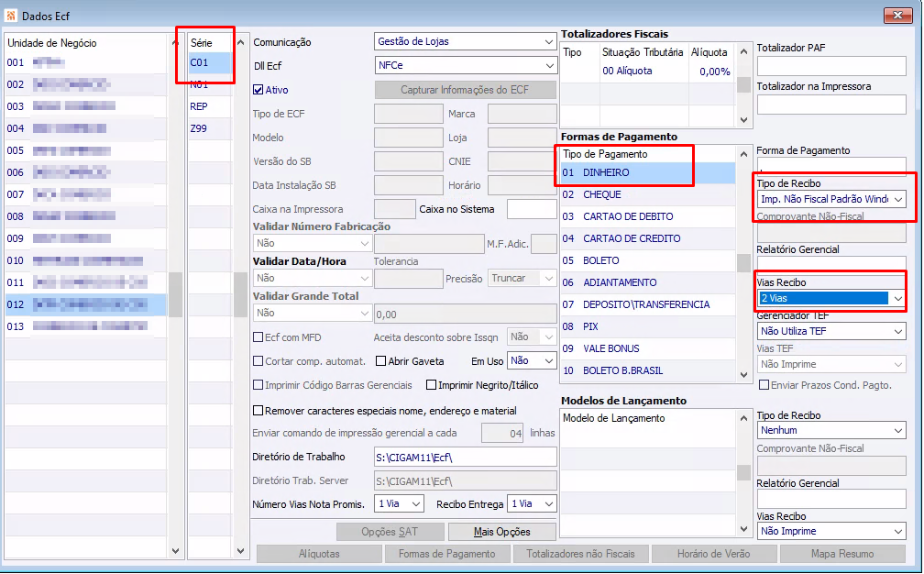Image resolution: width=924 pixels, height=574 pixels.
Task: Select payment type 08 PIX
Action: click(x=647, y=326)
